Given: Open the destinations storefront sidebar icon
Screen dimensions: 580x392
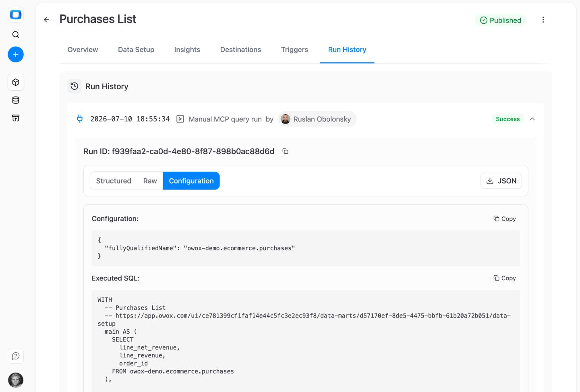Looking at the screenshot, I should tap(16, 118).
